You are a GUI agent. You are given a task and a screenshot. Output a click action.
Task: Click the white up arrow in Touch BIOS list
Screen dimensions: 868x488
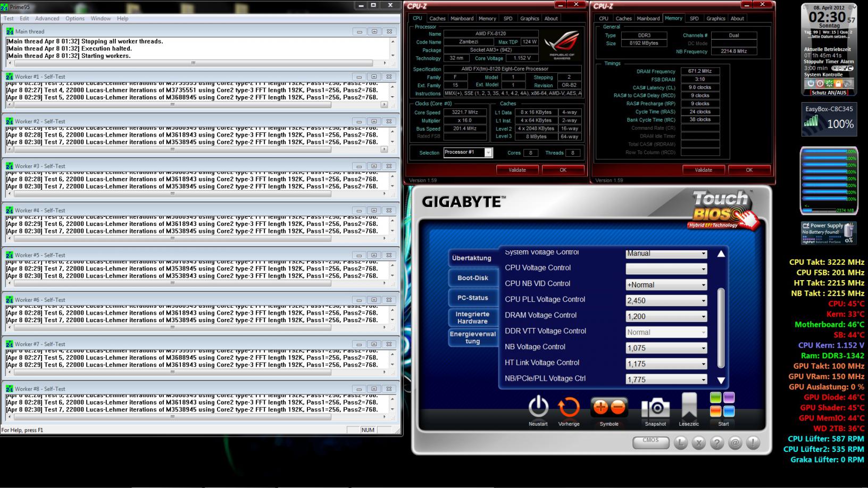721,254
